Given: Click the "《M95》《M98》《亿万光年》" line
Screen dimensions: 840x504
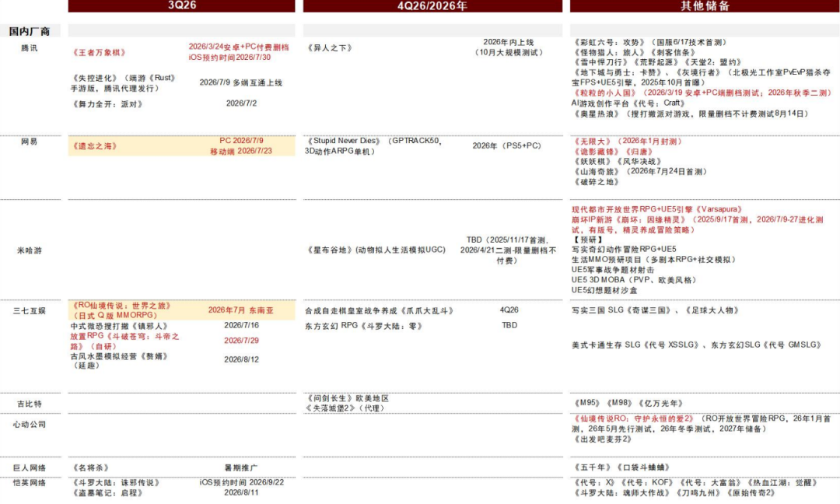Looking at the screenshot, I should pyautogui.click(x=628, y=403).
